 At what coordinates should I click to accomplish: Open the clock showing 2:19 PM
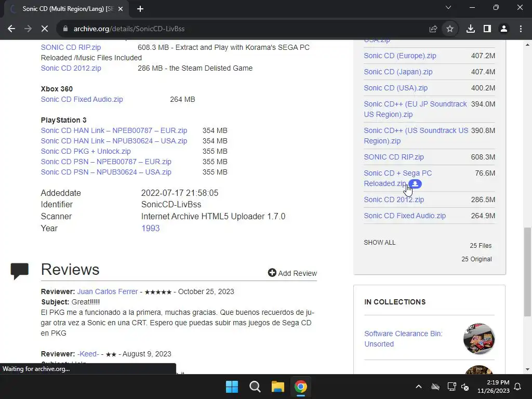[x=494, y=387]
